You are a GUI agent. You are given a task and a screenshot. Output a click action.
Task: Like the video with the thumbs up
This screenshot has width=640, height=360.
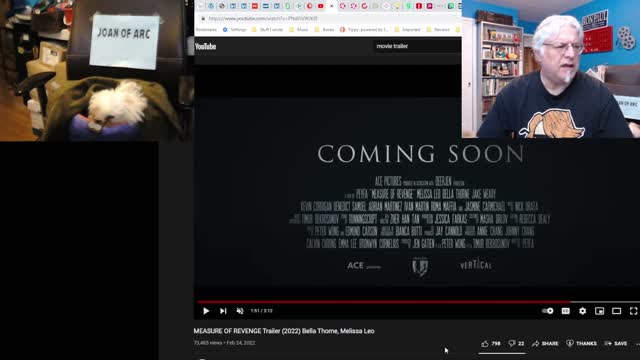(491, 344)
